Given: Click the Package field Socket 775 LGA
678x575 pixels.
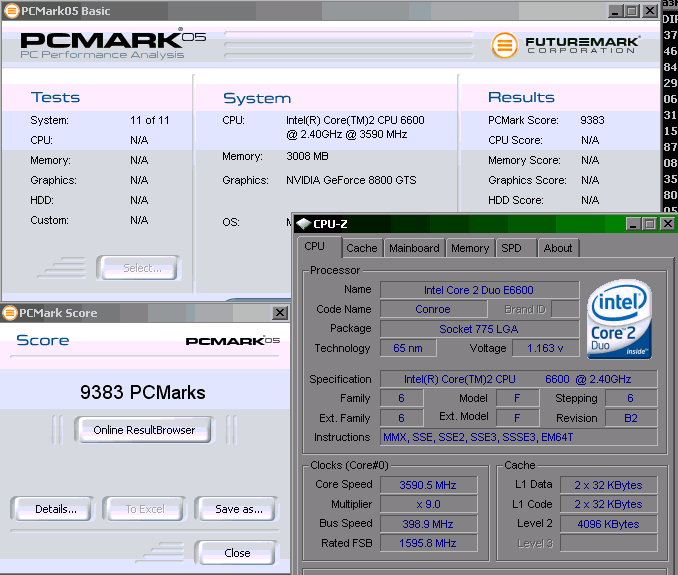Looking at the screenshot, I should (480, 329).
